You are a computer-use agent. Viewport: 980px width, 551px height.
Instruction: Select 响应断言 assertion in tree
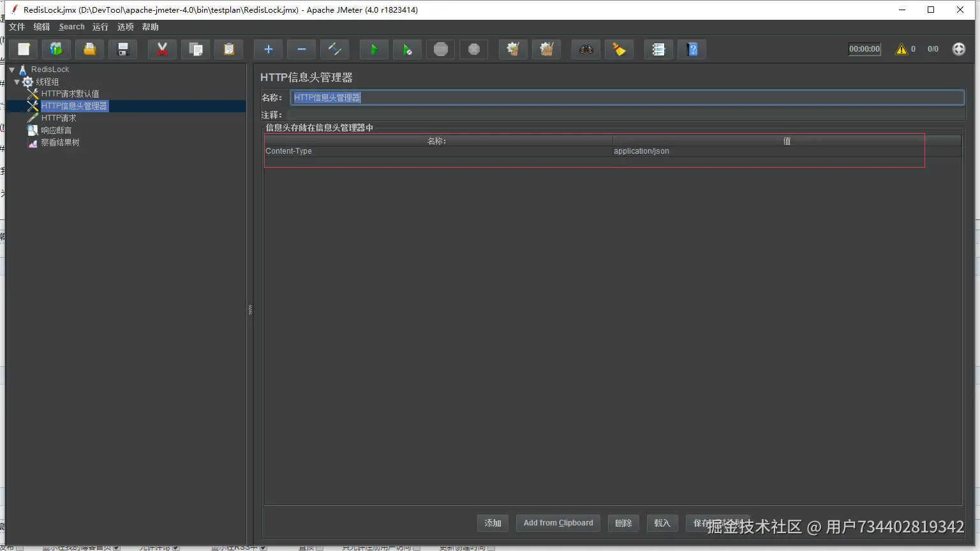pos(56,130)
